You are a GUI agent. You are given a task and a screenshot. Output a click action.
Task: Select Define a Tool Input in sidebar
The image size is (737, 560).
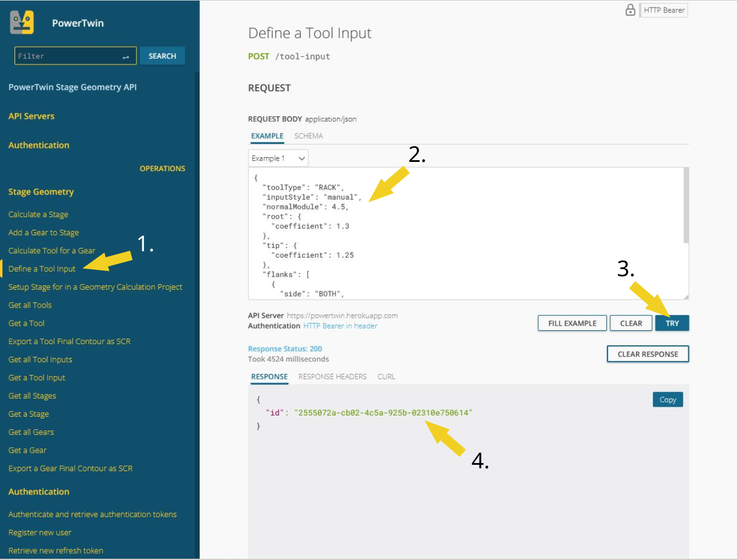coord(42,269)
